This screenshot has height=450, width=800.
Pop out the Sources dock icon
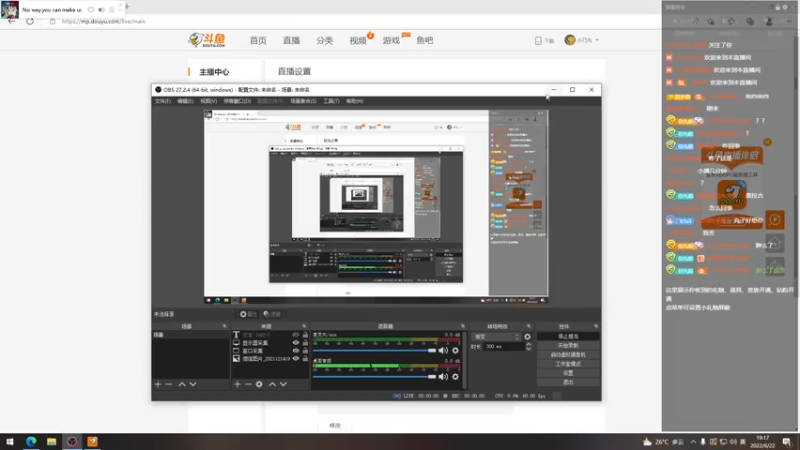coord(304,326)
